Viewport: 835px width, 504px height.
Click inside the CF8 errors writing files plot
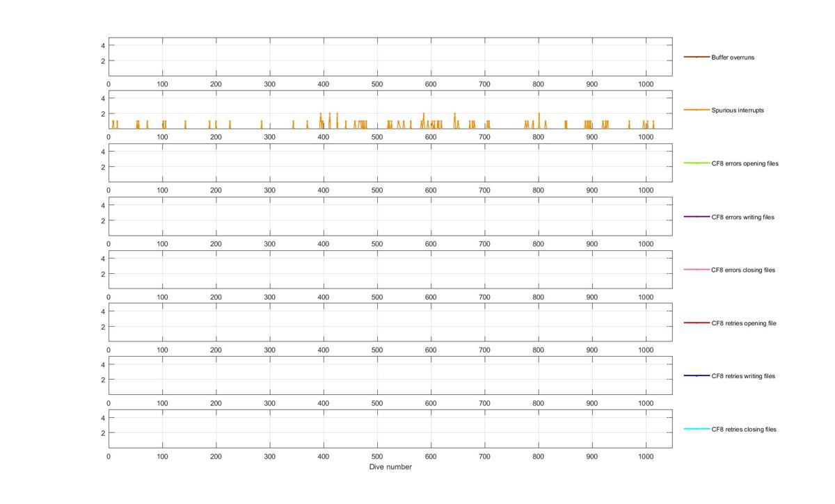coord(390,217)
